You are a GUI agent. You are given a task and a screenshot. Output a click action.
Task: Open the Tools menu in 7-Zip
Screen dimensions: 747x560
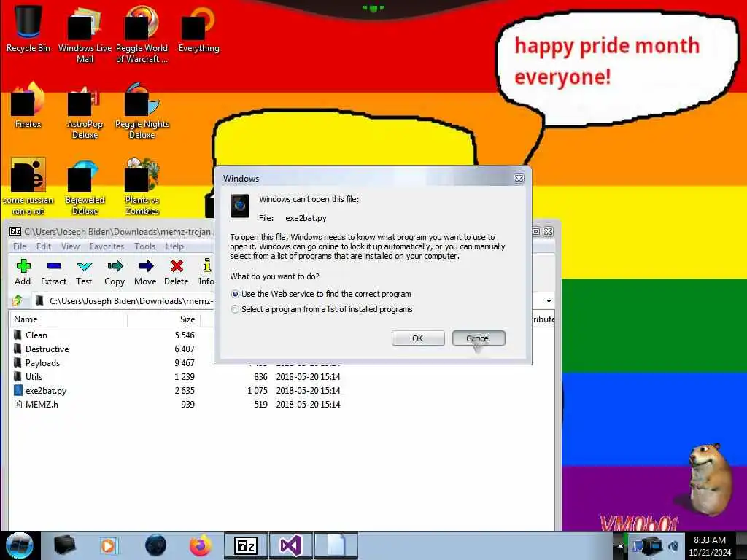pyautogui.click(x=145, y=246)
